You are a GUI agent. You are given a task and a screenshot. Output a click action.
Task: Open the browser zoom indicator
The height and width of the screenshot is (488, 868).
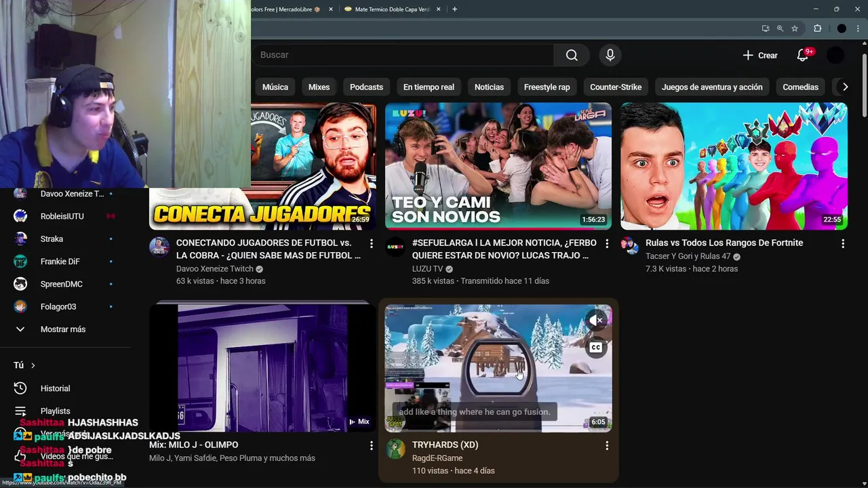pos(780,28)
